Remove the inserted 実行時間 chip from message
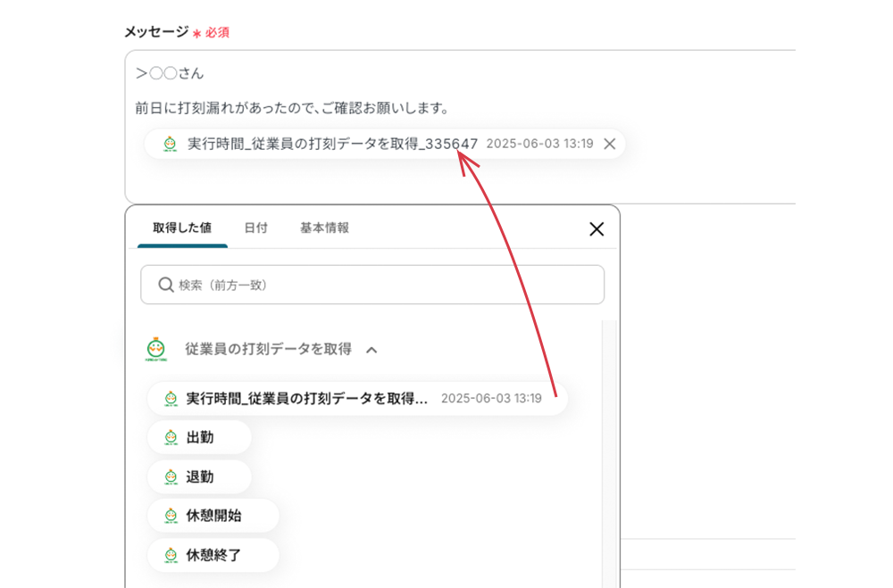Viewport: 893px width, 588px height. [610, 144]
